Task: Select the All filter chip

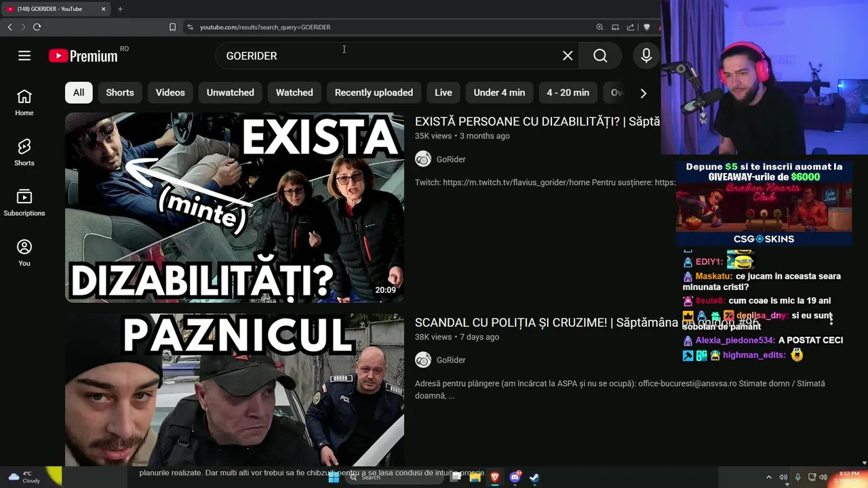Action: coord(79,92)
